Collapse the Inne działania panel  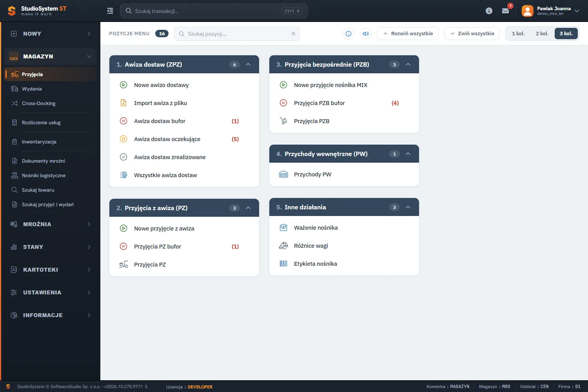(x=408, y=207)
